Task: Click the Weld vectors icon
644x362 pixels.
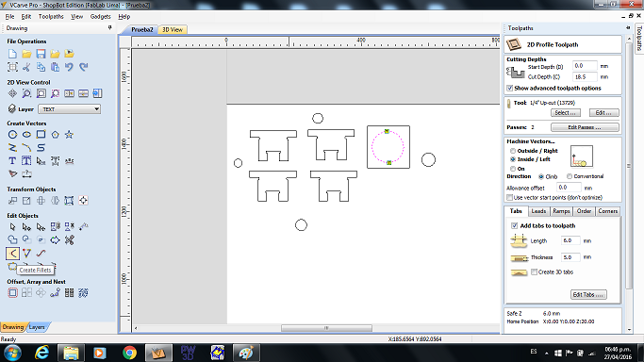Action: tap(12, 240)
